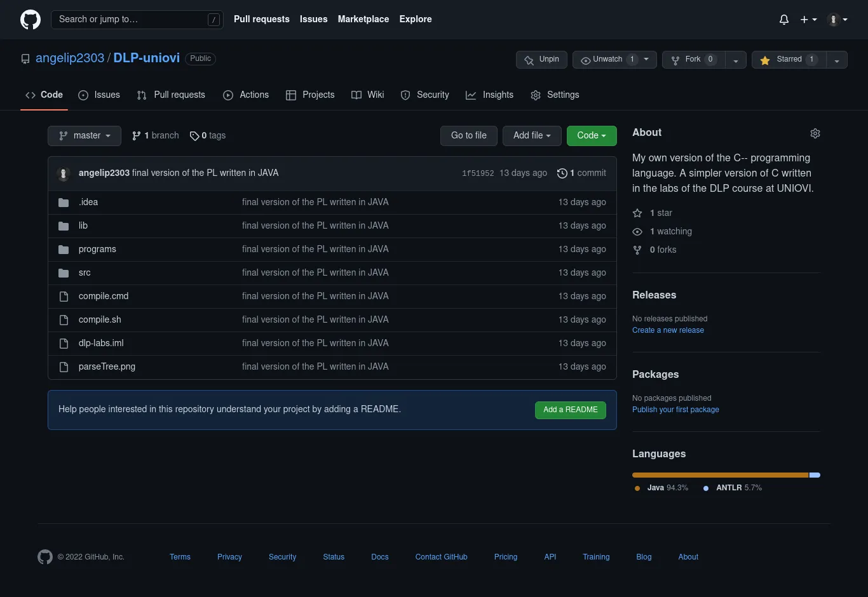Screen dimensions: 868x597
Task: Open Explore in the top navigation
Action: point(416,20)
